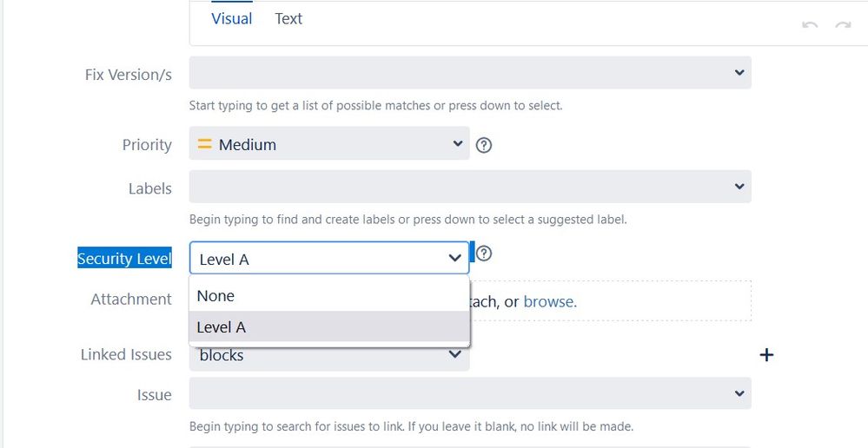
Task: Add another issue link with the plus icon
Action: pos(766,354)
